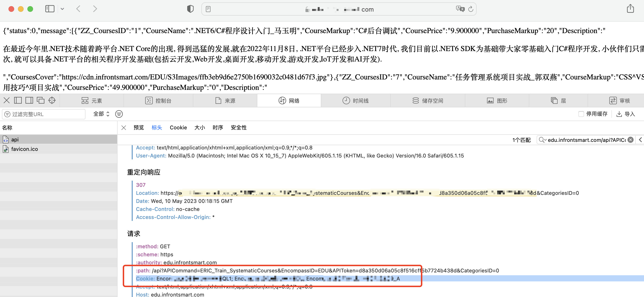
Task: Close the request detail pane
Action: pyautogui.click(x=123, y=128)
